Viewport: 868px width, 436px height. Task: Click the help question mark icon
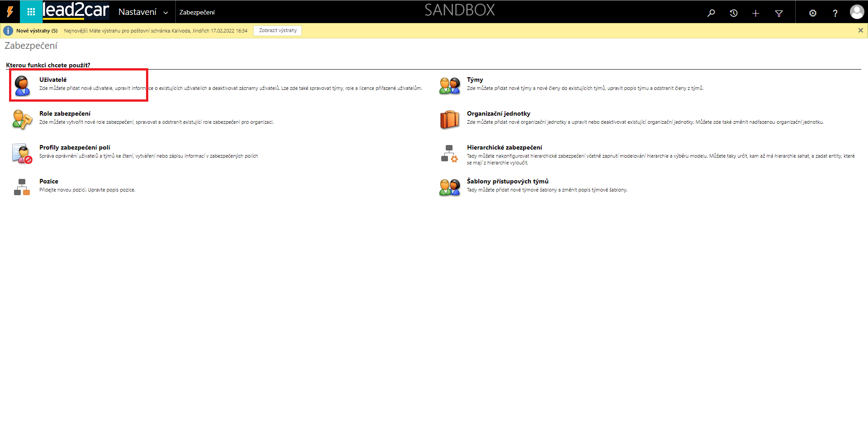pos(835,13)
